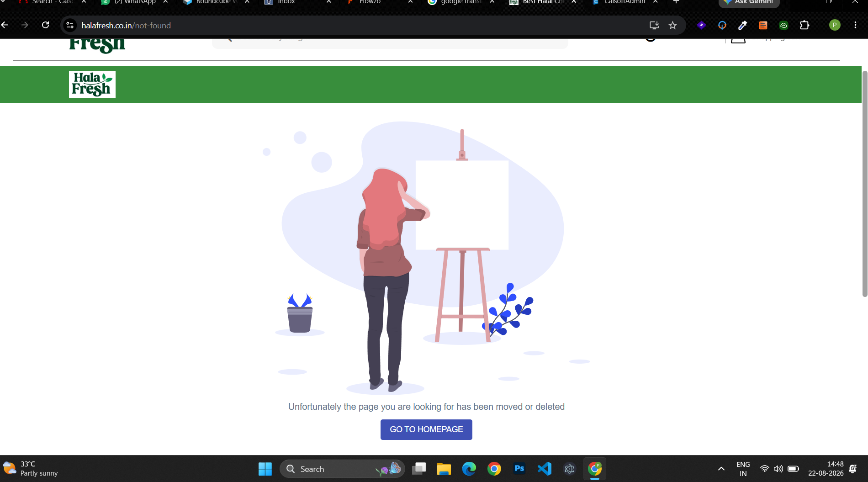
Task: Open Visual Studio Code from the taskbar
Action: (545, 469)
